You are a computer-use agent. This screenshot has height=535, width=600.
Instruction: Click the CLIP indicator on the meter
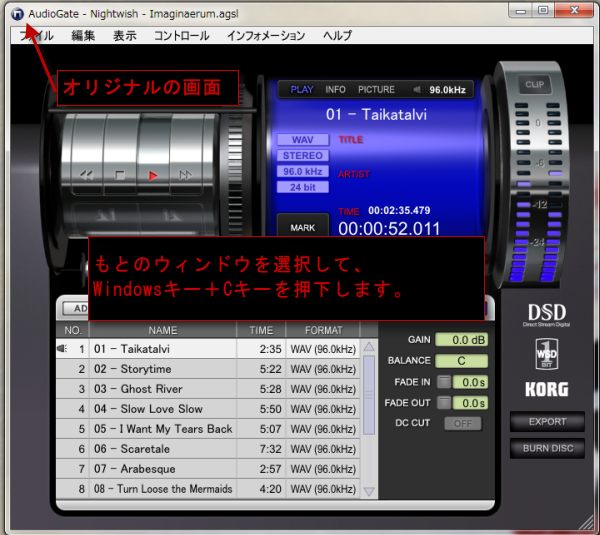pos(534,85)
